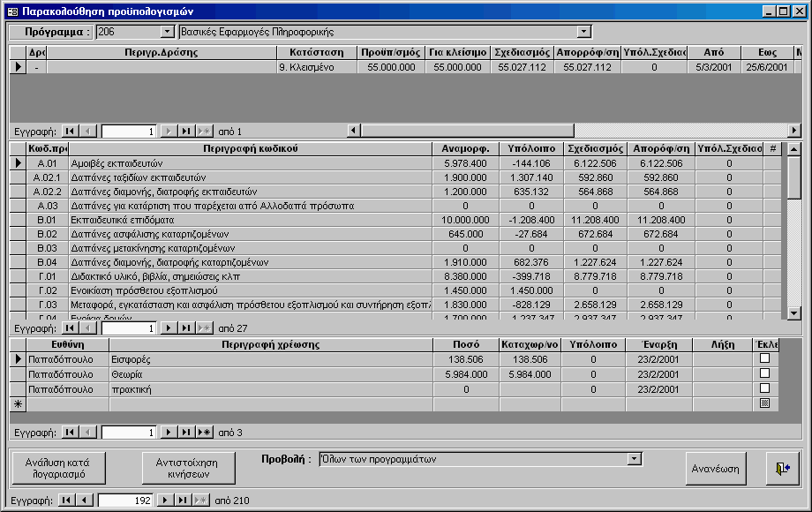Go to previous record in charges list (από 3)
812x512 pixels.
pos(87,433)
